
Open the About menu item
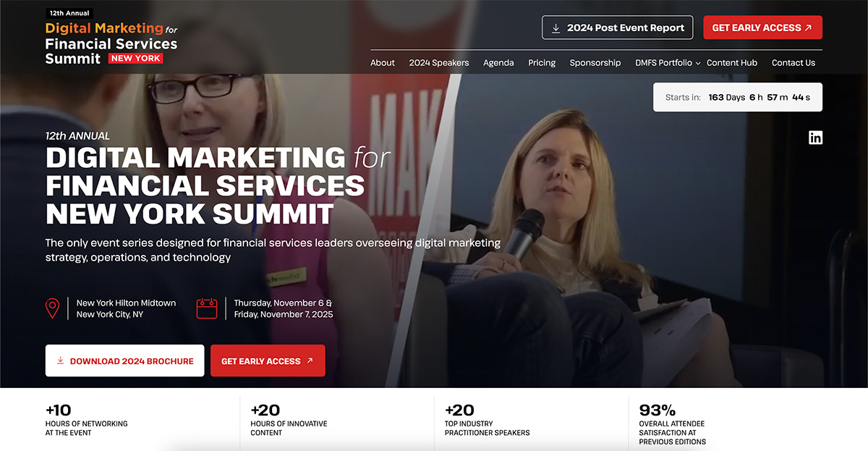tap(383, 63)
